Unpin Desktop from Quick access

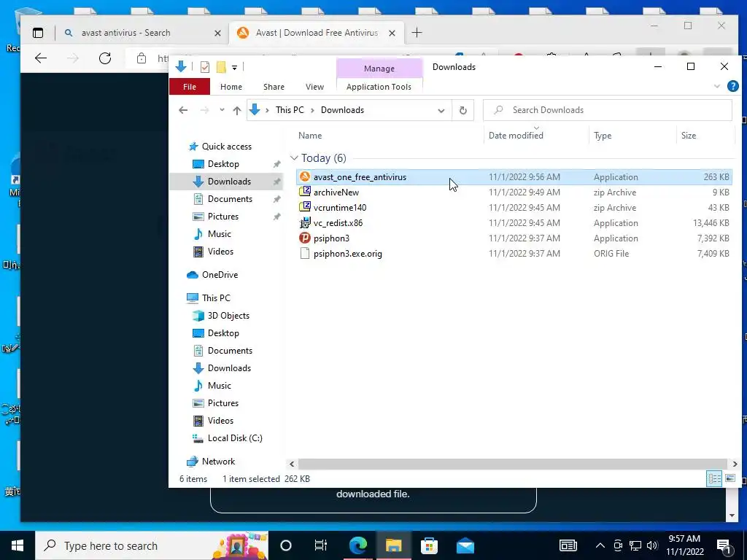(276, 164)
